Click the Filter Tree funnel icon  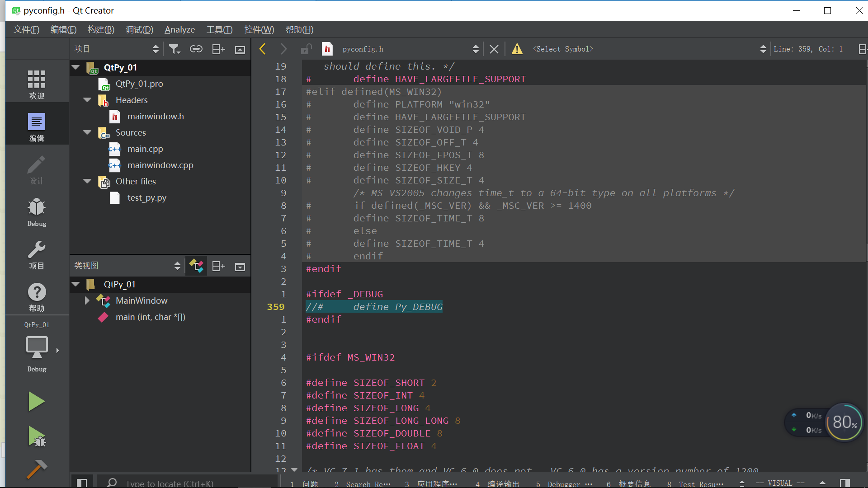(x=175, y=49)
